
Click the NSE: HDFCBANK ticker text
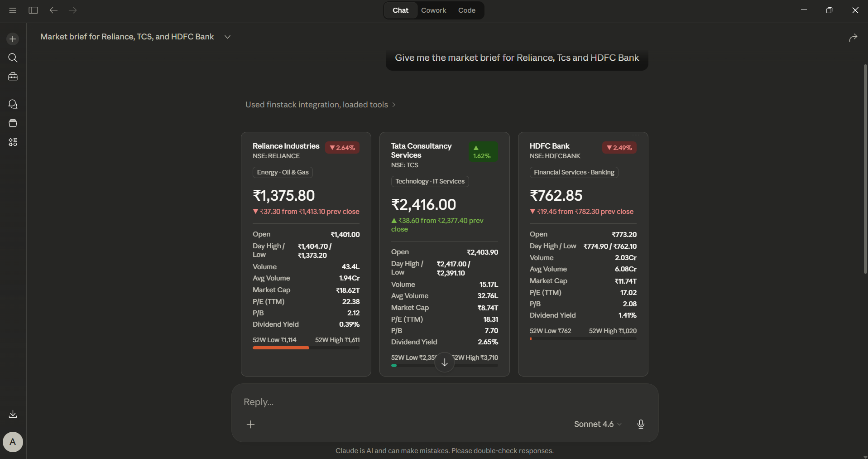point(555,156)
